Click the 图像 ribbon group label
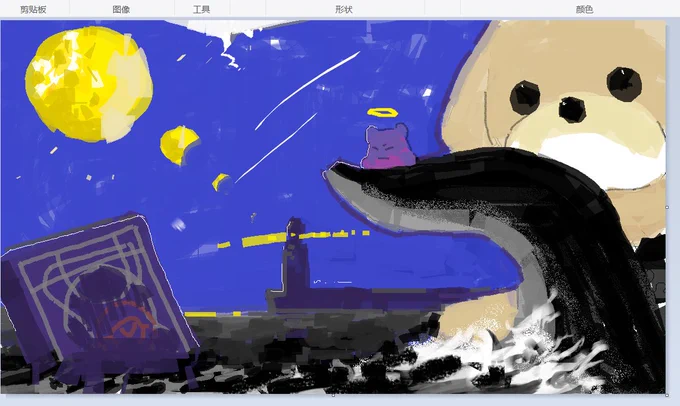680x406 pixels. (x=121, y=10)
